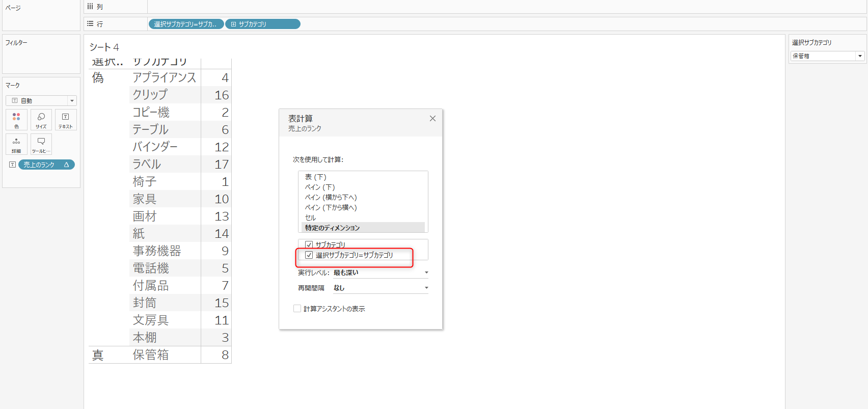Open the 色 (Color) marks card
868x409 pixels.
16,120
